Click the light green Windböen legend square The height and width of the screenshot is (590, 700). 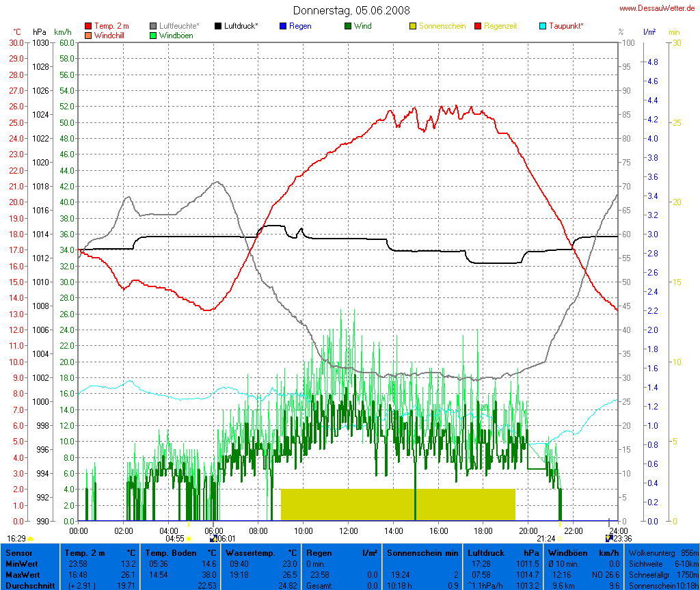coord(154,35)
